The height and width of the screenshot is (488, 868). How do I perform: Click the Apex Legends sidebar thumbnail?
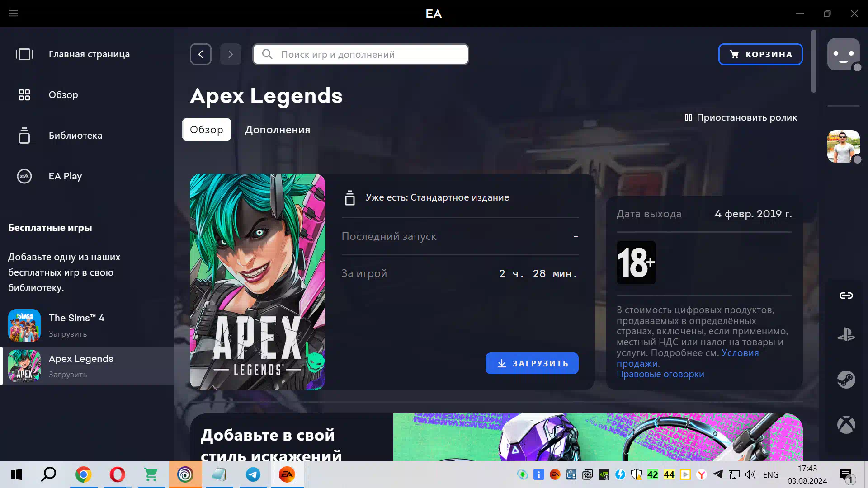(x=24, y=366)
